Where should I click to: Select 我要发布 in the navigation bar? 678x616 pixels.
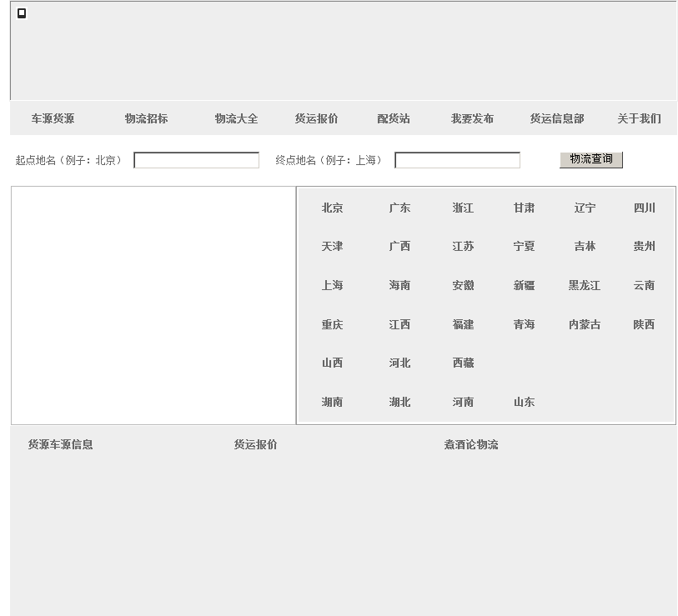[472, 118]
